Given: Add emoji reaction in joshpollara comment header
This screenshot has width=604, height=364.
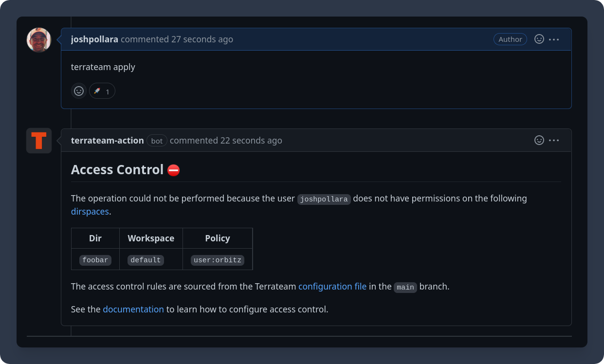Looking at the screenshot, I should (539, 39).
